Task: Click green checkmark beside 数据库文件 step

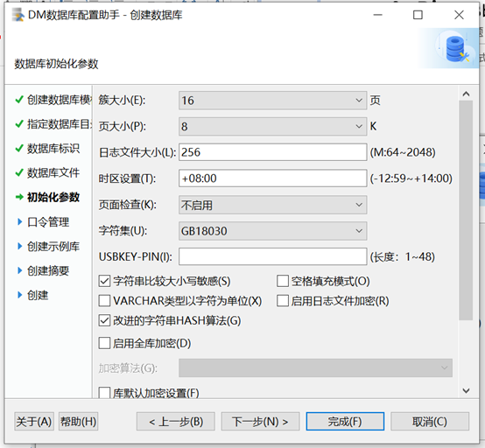Action: [x=19, y=172]
